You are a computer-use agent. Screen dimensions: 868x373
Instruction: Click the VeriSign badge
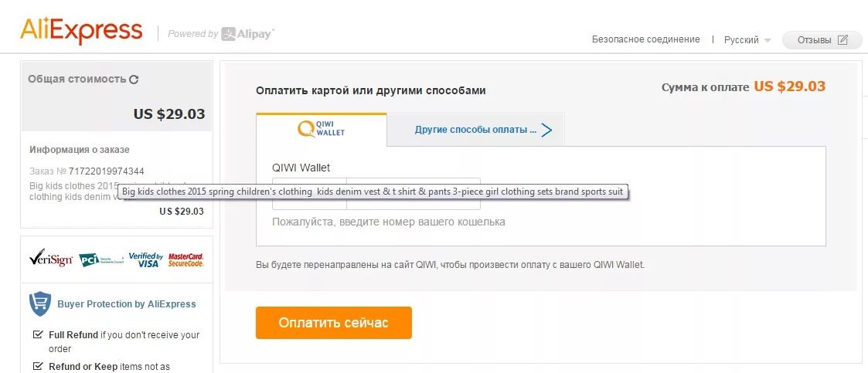point(51,258)
